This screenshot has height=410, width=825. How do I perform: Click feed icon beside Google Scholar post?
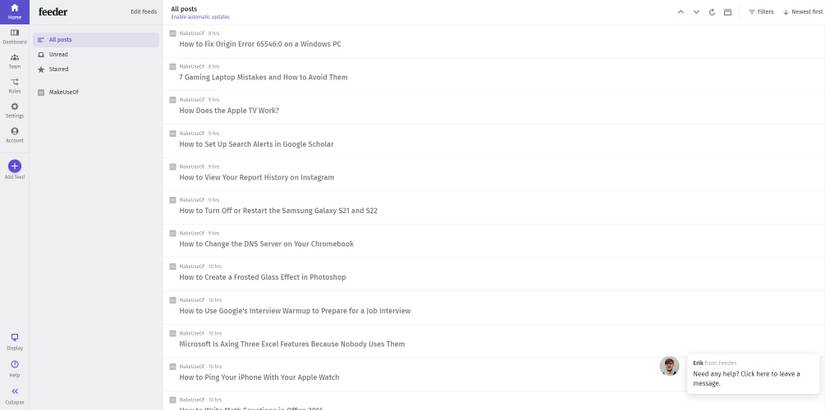173,133
